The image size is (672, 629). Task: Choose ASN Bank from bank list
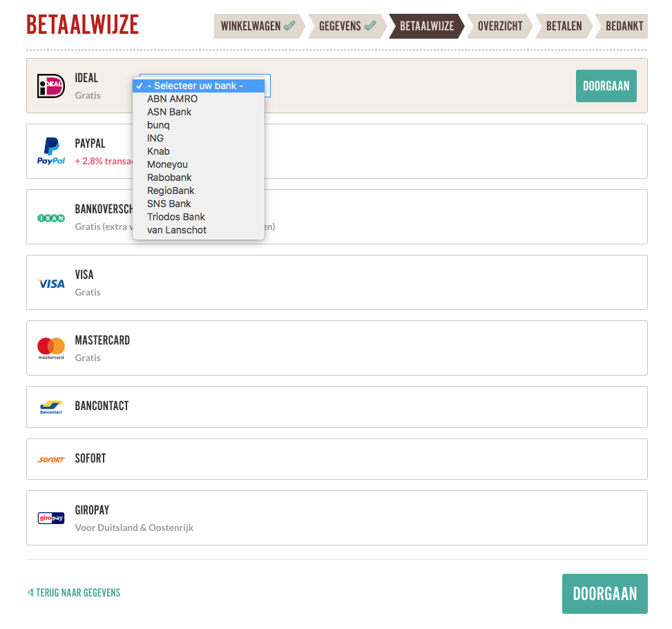click(198, 112)
